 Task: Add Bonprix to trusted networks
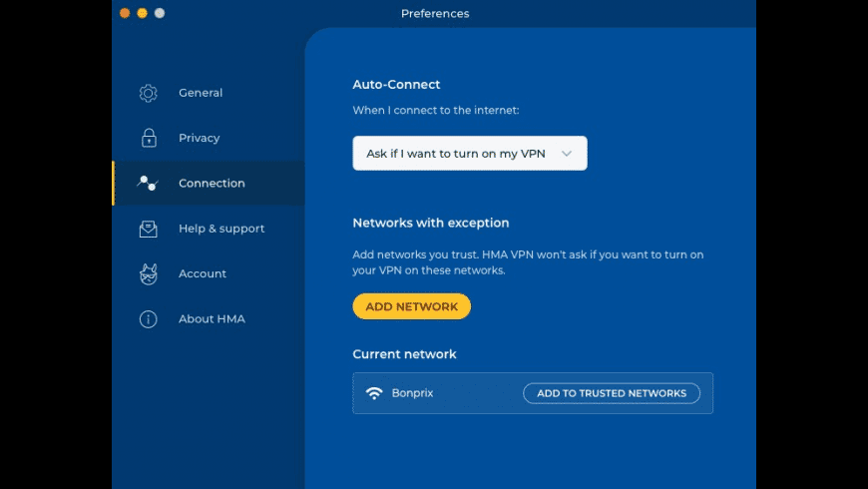click(612, 393)
